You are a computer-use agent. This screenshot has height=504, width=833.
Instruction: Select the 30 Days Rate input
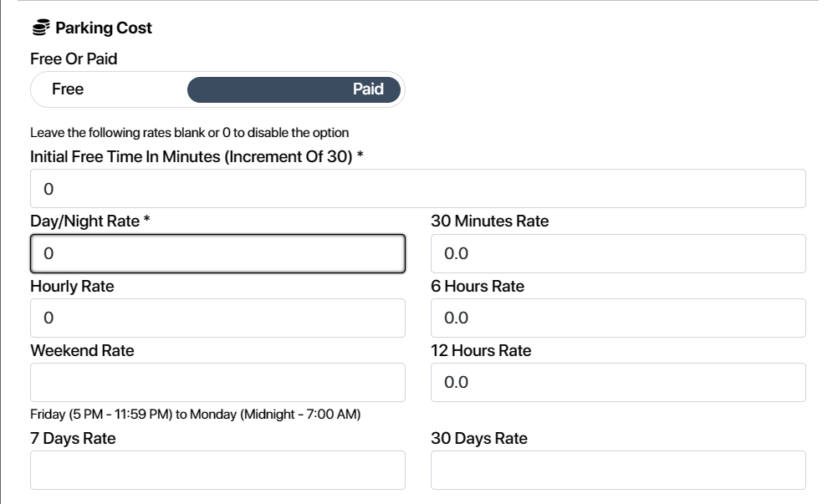click(x=618, y=470)
